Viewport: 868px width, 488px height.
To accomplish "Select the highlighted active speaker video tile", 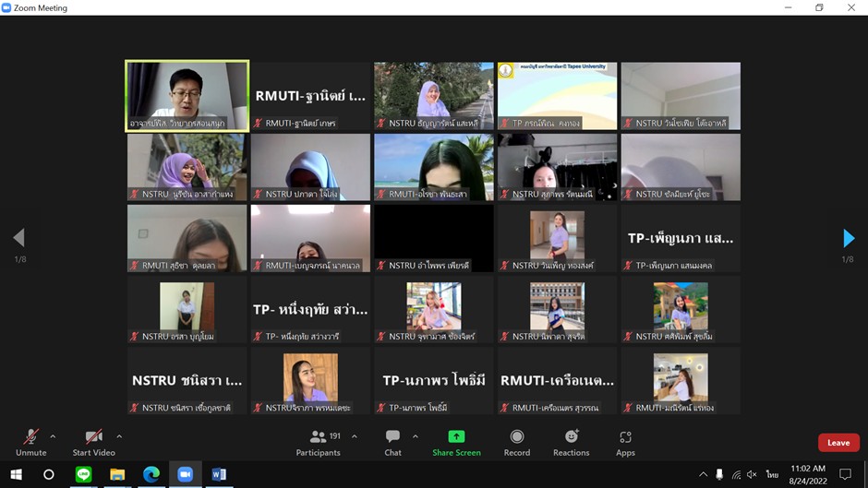I will [187, 96].
